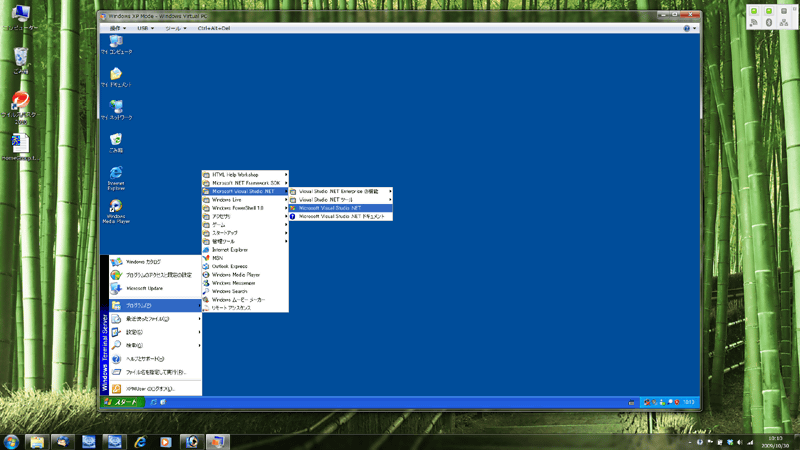The height and width of the screenshot is (450, 800).
Task: Click the XP Start (スタート) button
Action: pyautogui.click(x=122, y=402)
